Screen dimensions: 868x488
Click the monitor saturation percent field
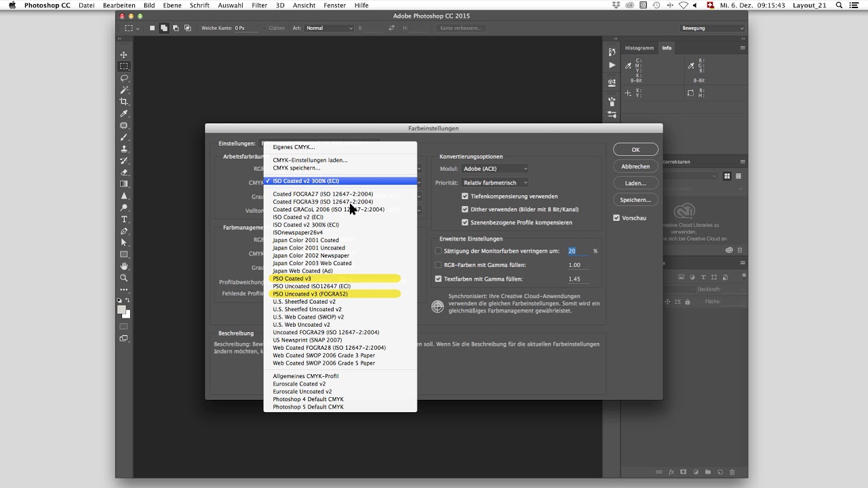point(578,251)
